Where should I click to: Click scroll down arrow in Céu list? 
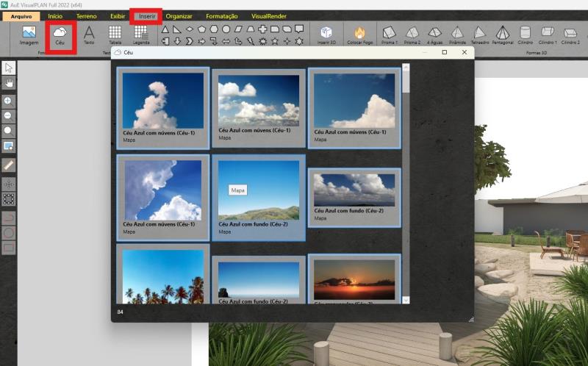(x=406, y=300)
